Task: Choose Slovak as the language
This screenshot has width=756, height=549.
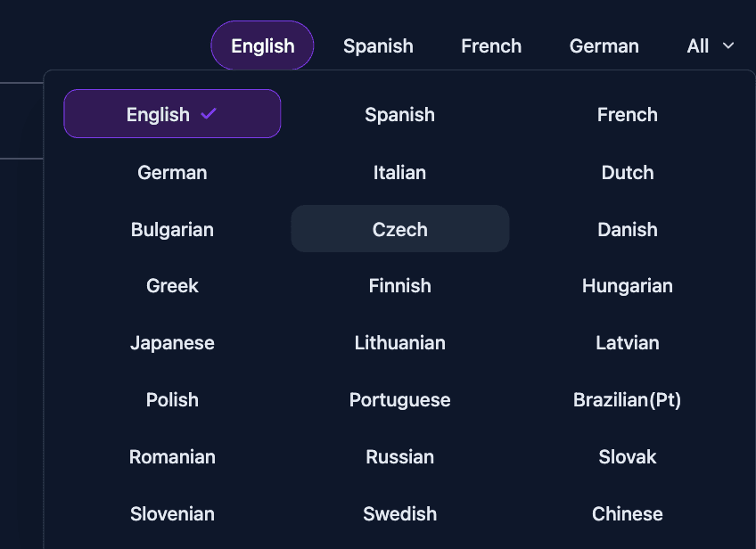Action: [x=627, y=456]
